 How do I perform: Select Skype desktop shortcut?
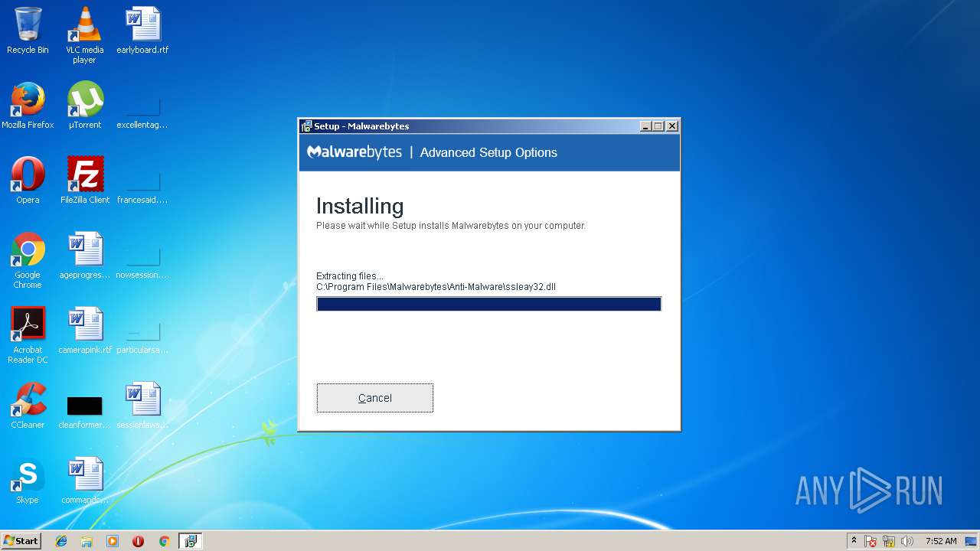[x=28, y=481]
